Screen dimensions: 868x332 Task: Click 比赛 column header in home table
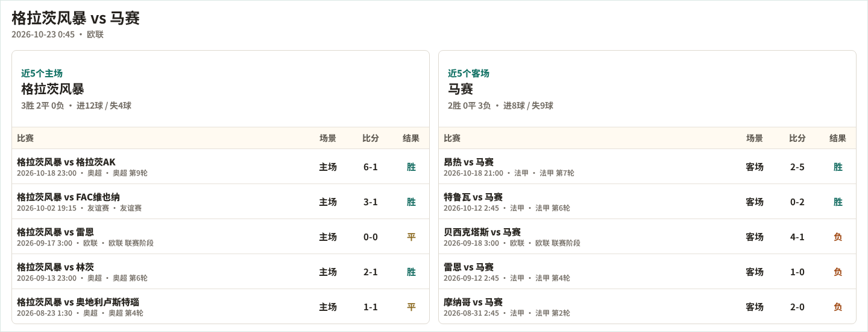[x=25, y=138]
